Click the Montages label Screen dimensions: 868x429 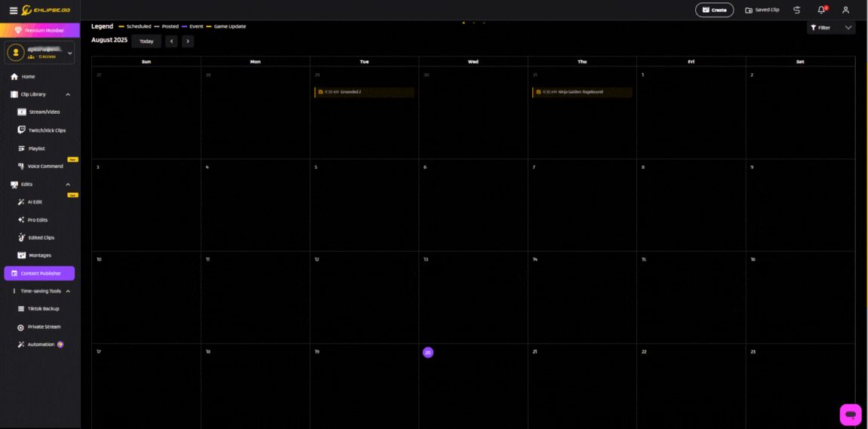click(x=41, y=256)
